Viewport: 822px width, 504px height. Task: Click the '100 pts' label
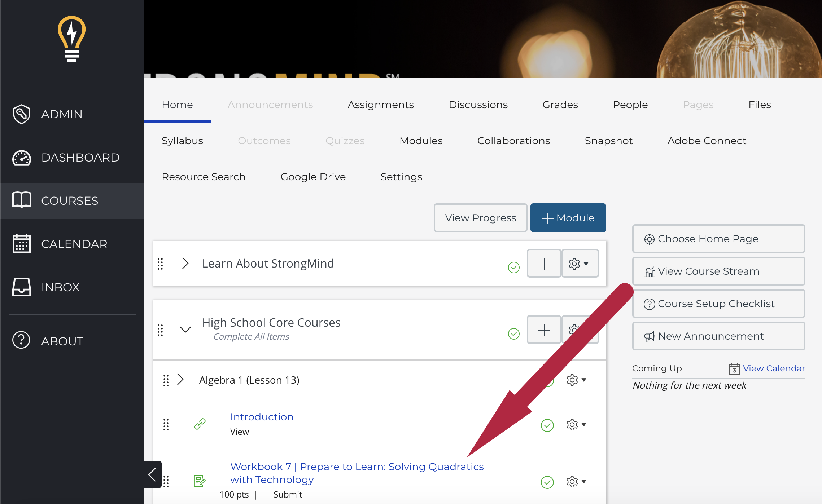click(x=234, y=495)
